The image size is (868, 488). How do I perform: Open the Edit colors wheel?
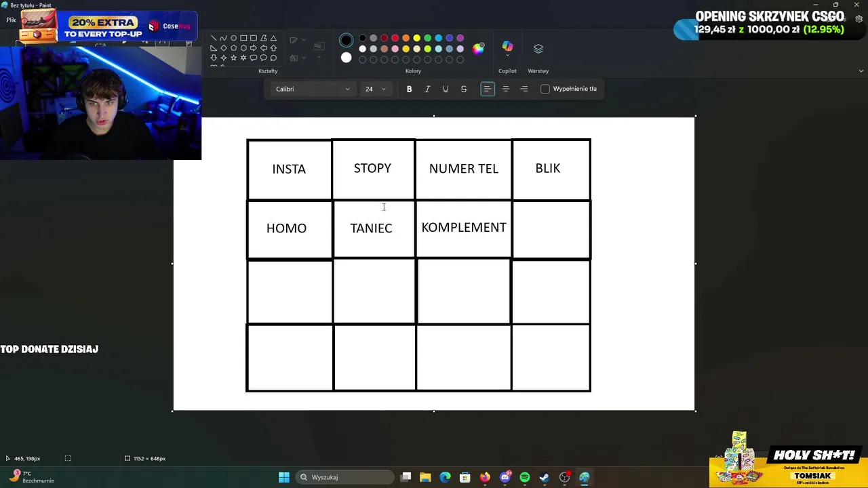coord(478,49)
